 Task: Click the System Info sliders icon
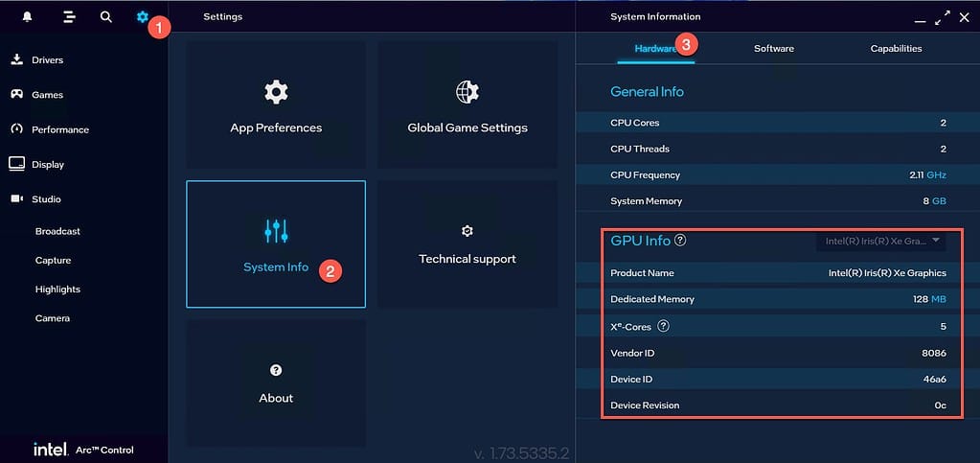coord(276,231)
